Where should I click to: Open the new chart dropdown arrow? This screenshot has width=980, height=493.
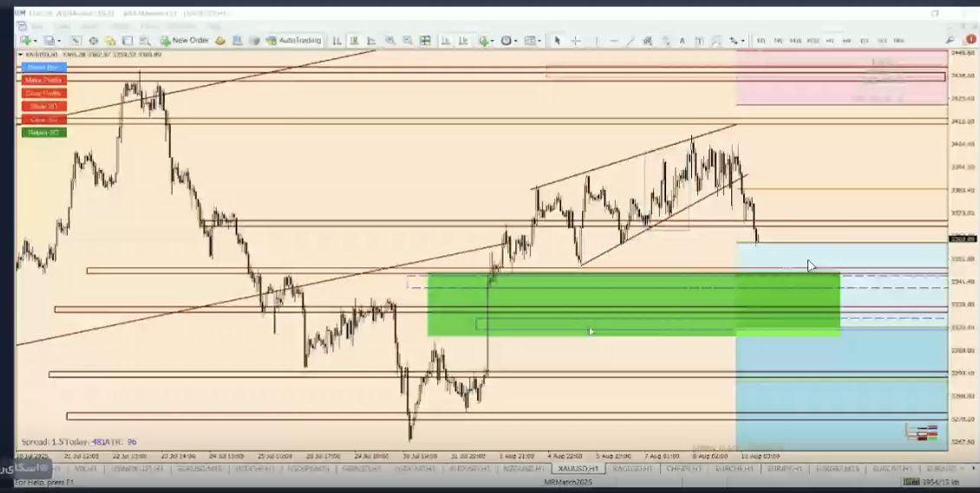(x=35, y=41)
